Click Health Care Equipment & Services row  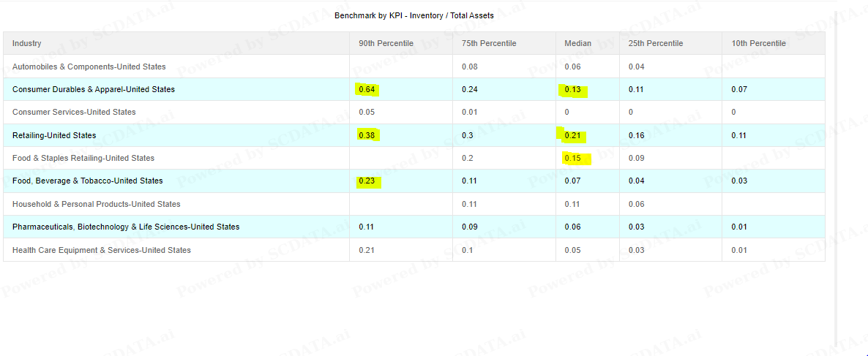[102, 250]
